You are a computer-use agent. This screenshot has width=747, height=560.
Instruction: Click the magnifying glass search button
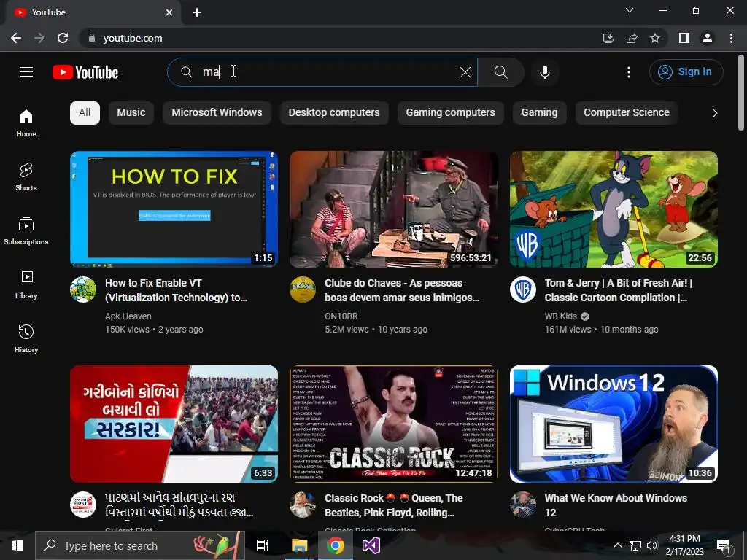tap(500, 72)
